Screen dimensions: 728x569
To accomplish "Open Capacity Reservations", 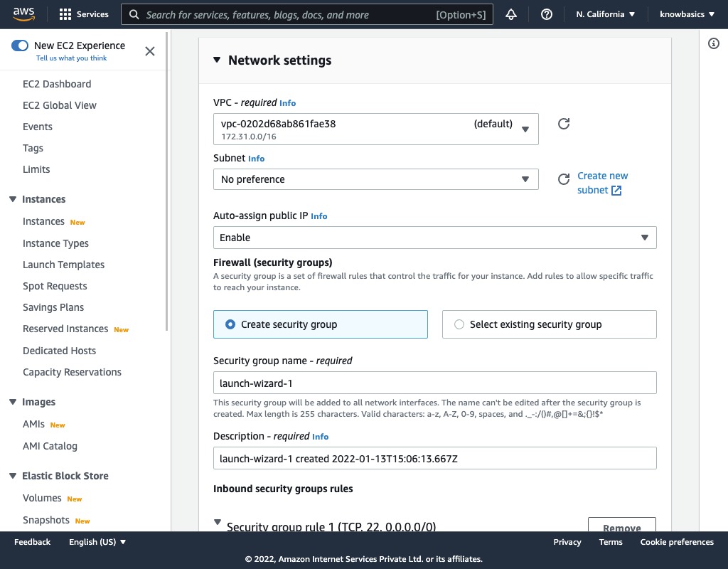I will click(x=72, y=372).
